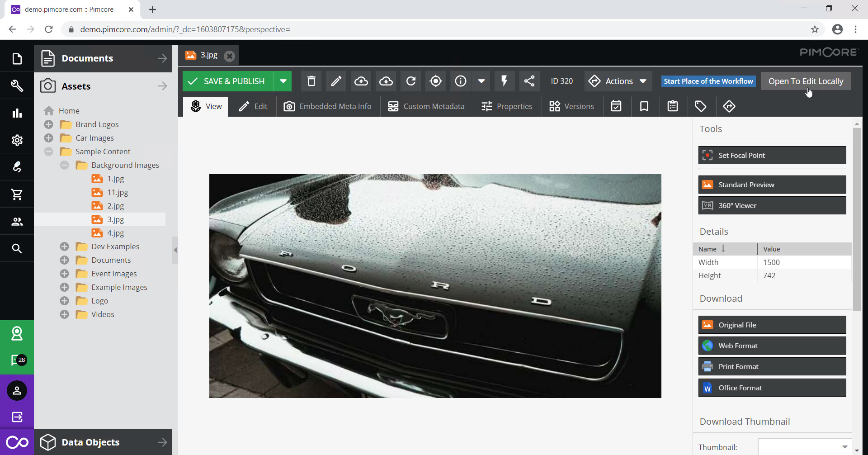This screenshot has height=455, width=868.
Task: Select 4.jpg in the asset tree
Action: (x=115, y=233)
